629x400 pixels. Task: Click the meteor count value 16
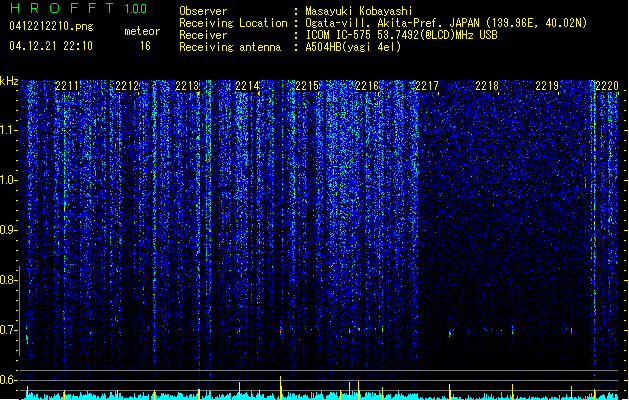pos(145,46)
